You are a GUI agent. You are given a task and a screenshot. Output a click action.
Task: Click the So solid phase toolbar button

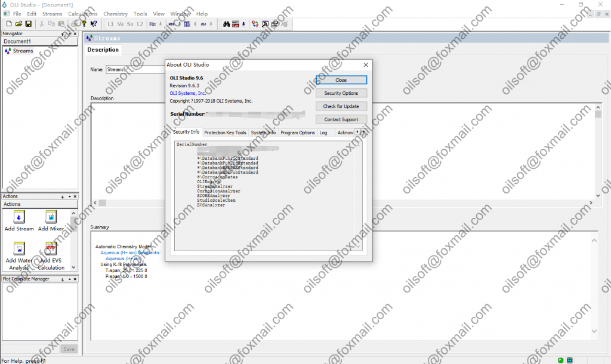(130, 24)
